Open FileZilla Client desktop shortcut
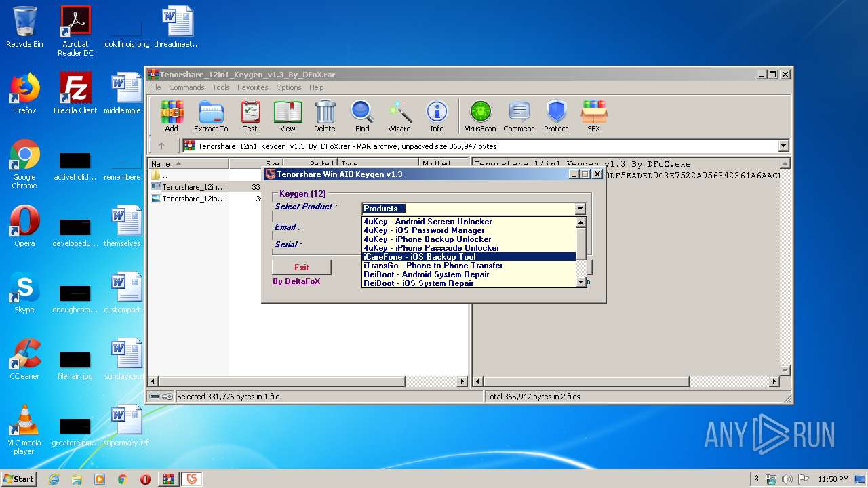The width and height of the screenshot is (868, 488). pyautogui.click(x=75, y=94)
